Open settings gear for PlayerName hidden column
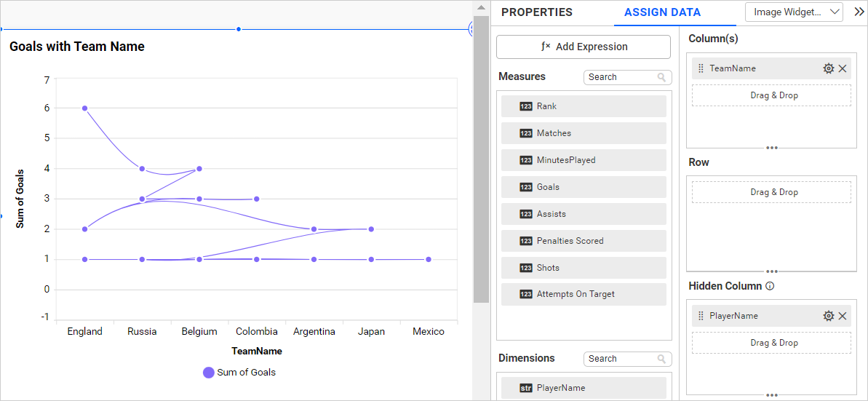Image resolution: width=868 pixels, height=401 pixels. tap(828, 316)
